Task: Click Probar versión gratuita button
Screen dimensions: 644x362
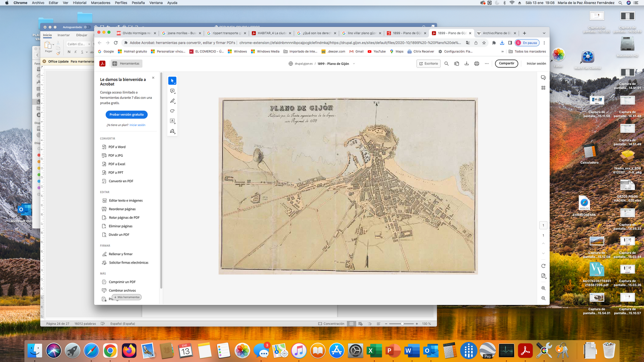Action: (x=126, y=114)
